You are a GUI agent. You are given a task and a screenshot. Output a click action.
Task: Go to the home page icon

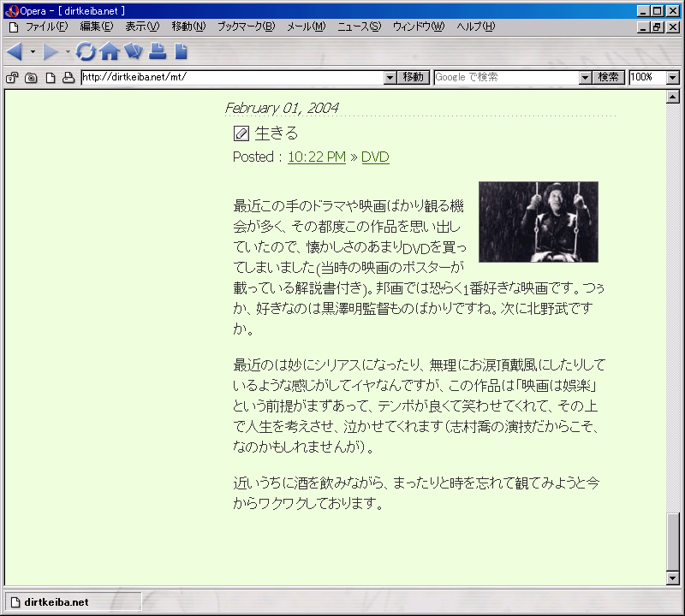pyautogui.click(x=110, y=51)
